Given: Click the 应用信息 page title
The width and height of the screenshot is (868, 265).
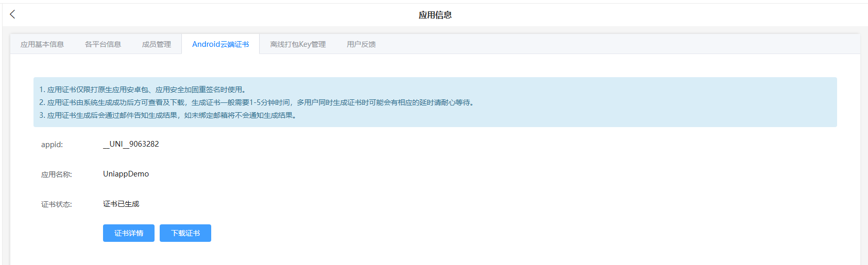Looking at the screenshot, I should tap(435, 15).
